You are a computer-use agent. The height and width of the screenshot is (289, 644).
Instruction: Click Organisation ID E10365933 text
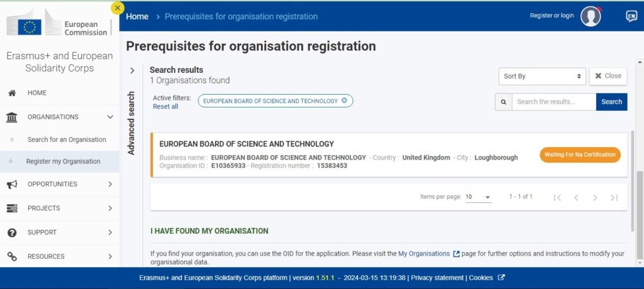pos(228,166)
